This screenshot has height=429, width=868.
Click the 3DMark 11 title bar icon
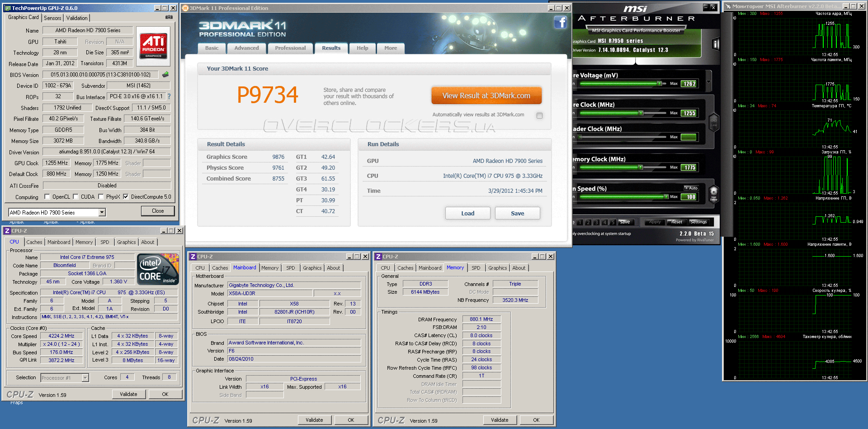(185, 8)
